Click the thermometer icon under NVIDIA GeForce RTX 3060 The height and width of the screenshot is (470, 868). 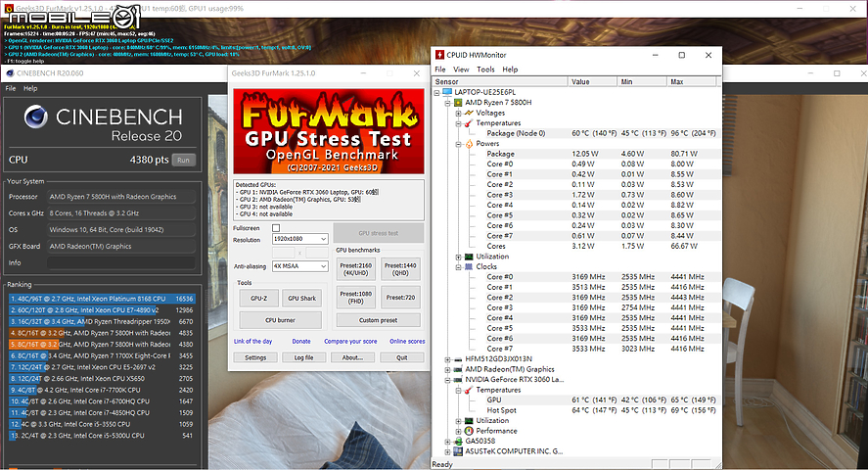tap(469, 390)
